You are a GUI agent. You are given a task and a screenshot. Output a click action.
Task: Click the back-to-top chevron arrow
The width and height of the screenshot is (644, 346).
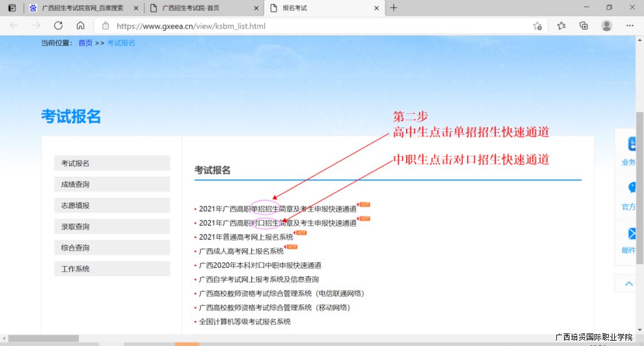coord(629,284)
